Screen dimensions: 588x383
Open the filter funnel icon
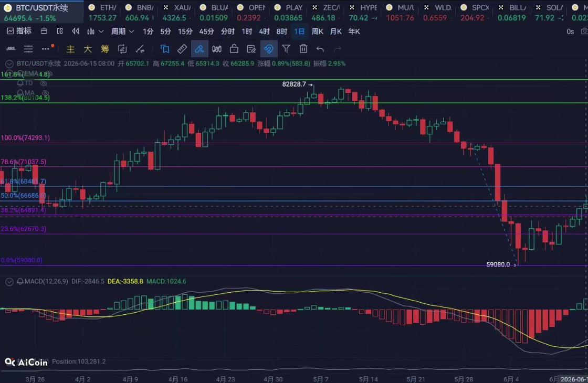coord(286,49)
